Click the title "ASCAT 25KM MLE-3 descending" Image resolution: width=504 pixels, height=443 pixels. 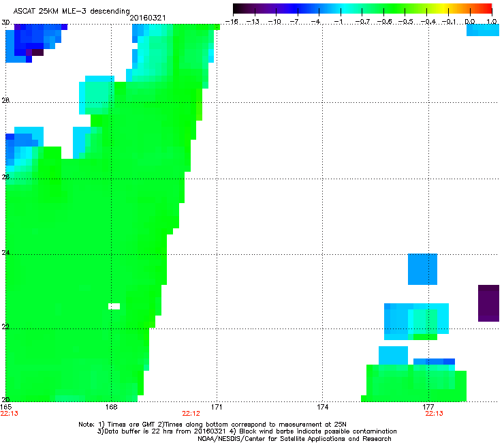point(72,11)
